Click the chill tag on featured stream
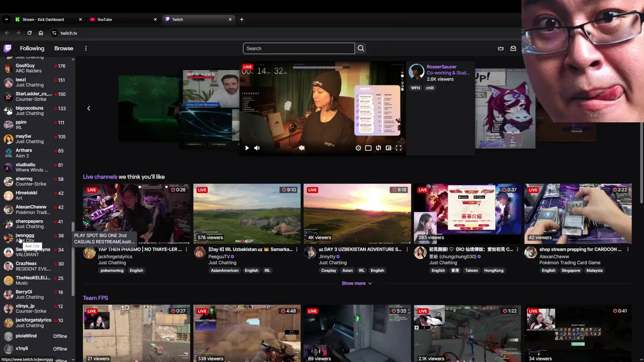The height and width of the screenshot is (362, 644). [x=430, y=88]
